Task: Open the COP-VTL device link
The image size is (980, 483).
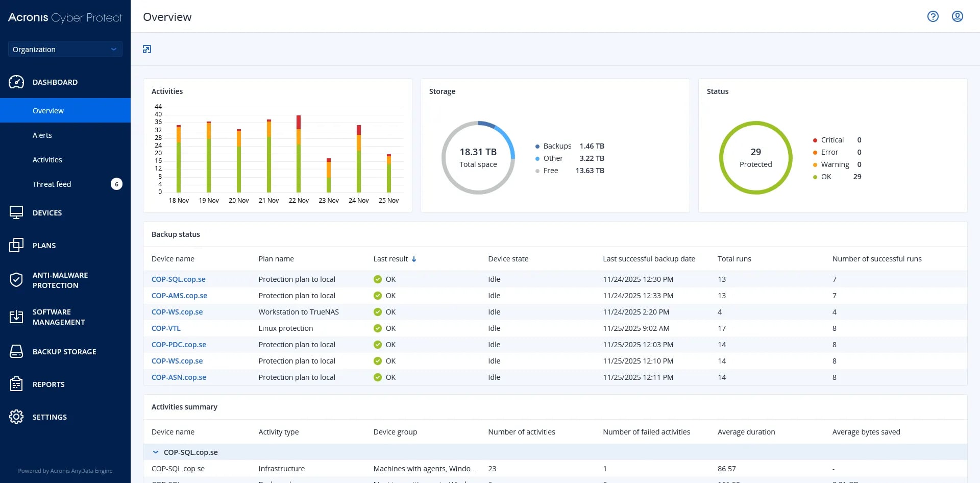Action: point(166,328)
